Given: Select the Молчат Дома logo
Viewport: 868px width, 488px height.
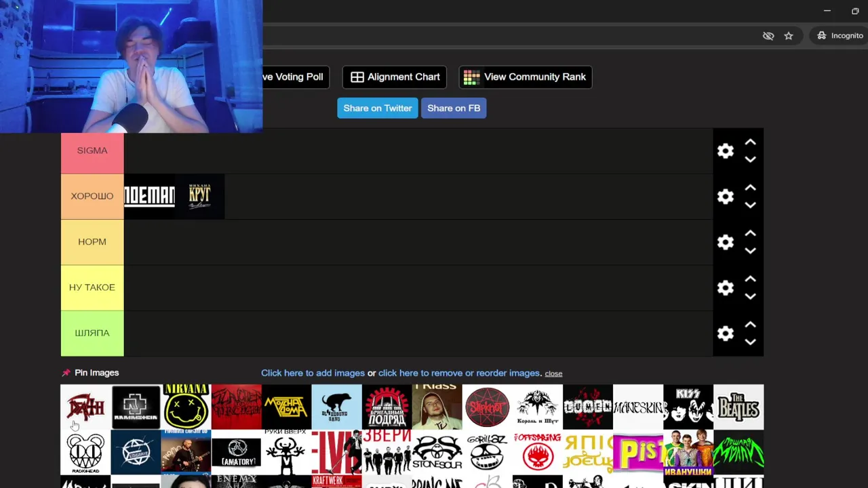Looking at the screenshot, I should (286, 407).
